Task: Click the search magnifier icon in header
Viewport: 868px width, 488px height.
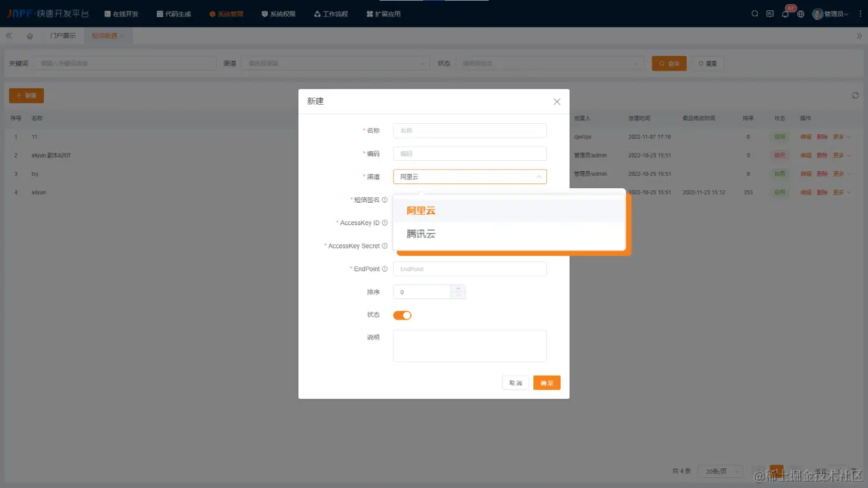Action: click(755, 14)
